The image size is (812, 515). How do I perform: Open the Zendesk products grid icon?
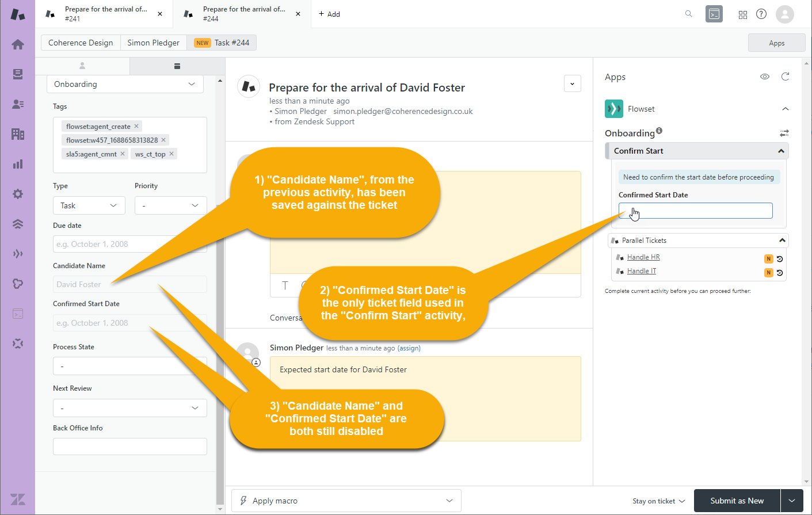tap(743, 14)
